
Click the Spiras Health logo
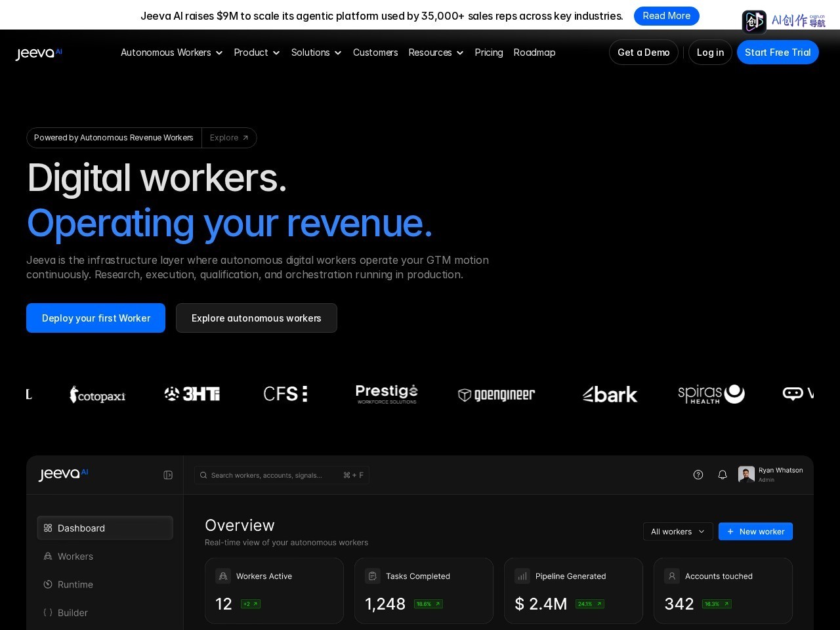point(711,394)
